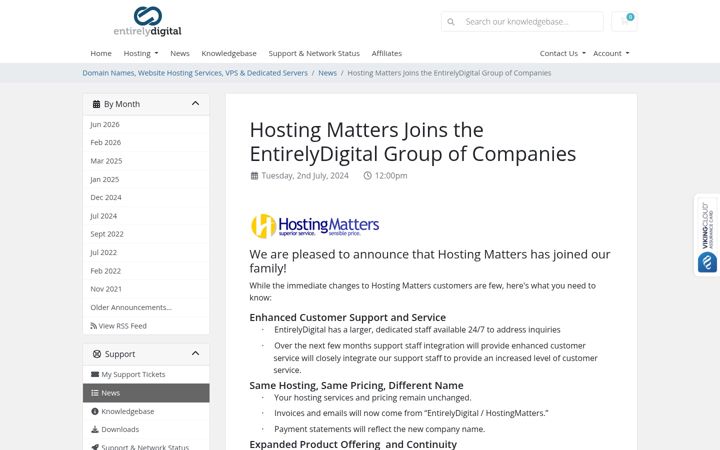Open Knowledgebase in Support sidebar
The width and height of the screenshot is (720, 450).
click(x=146, y=411)
